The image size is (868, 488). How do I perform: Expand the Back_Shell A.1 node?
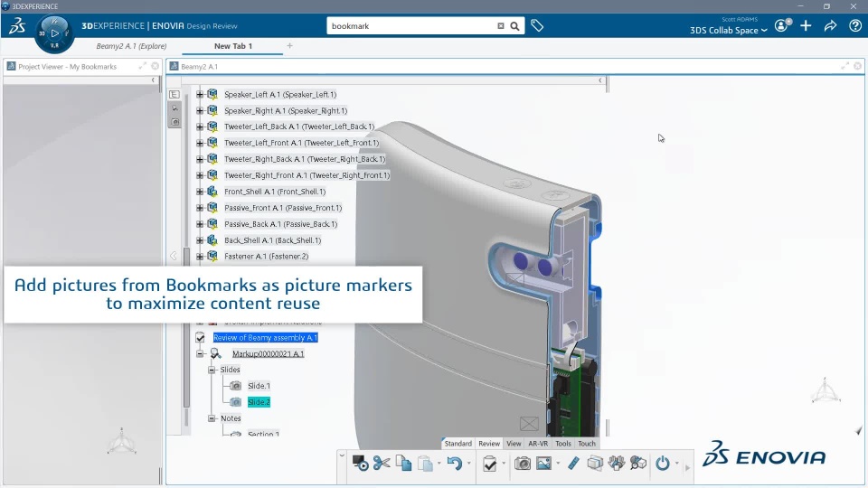(x=200, y=240)
